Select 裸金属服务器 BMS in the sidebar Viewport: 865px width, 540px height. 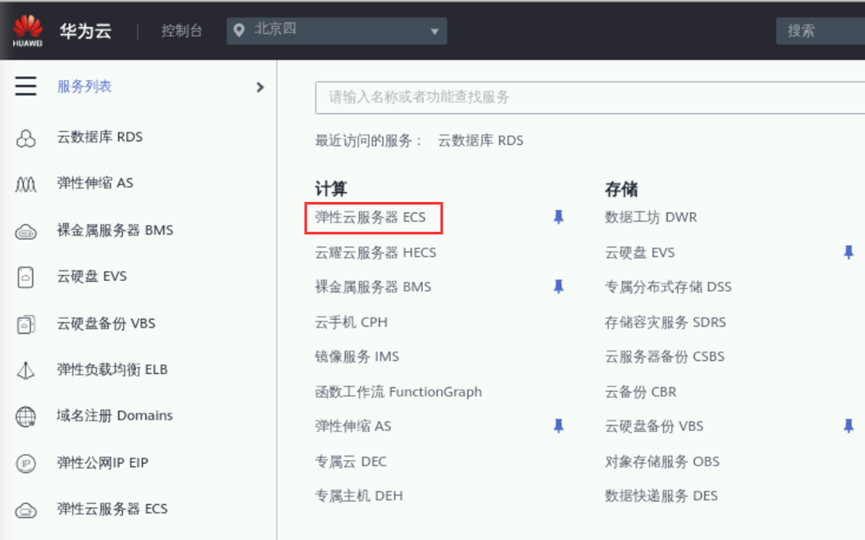[x=115, y=230]
